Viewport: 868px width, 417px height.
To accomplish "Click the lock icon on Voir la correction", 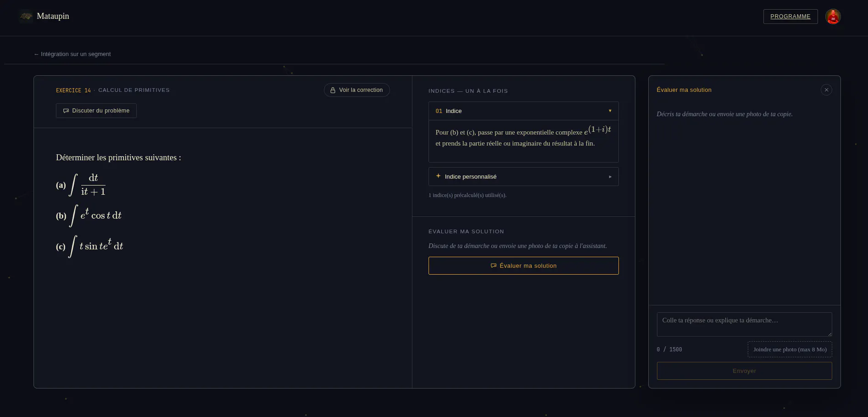I will 333,90.
